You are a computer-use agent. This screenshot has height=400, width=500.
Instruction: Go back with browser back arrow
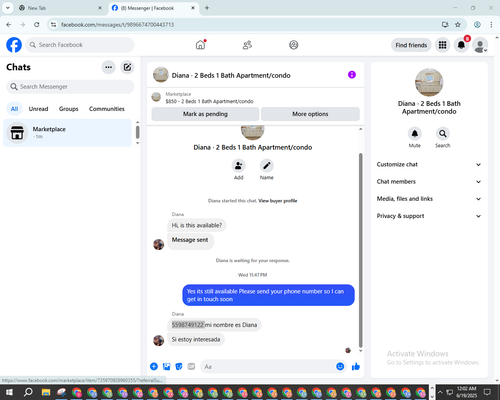tap(9, 25)
